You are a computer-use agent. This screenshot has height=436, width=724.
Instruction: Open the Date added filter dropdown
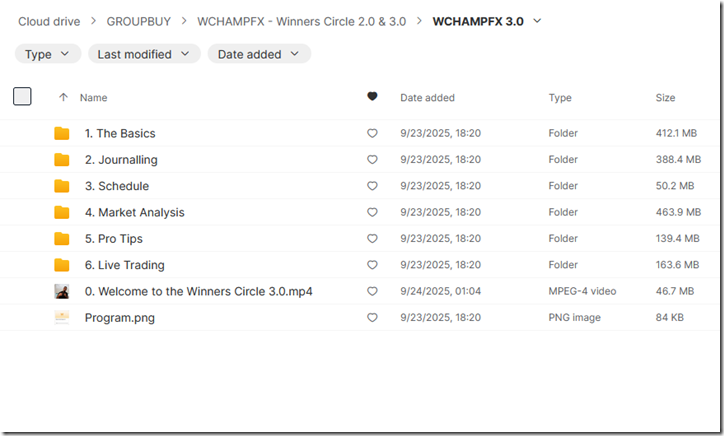click(x=259, y=54)
